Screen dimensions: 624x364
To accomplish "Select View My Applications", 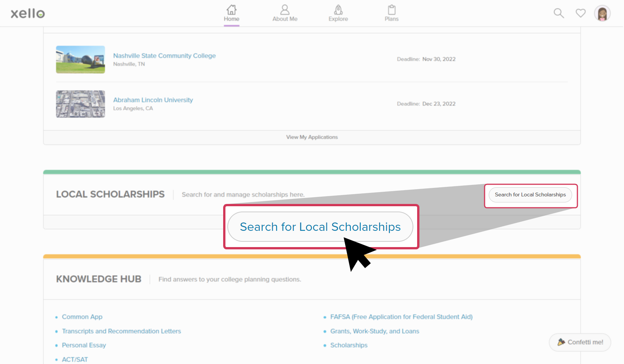I will (312, 137).
